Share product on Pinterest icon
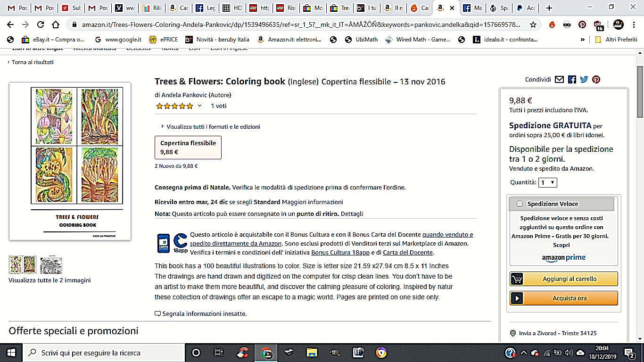644x362 pixels. pos(596,80)
